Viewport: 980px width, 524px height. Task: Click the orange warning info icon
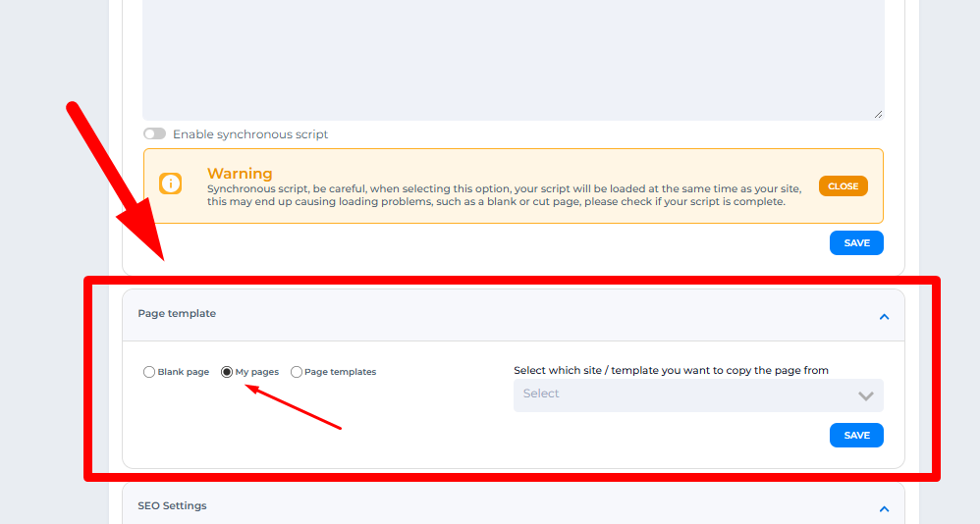point(171,183)
